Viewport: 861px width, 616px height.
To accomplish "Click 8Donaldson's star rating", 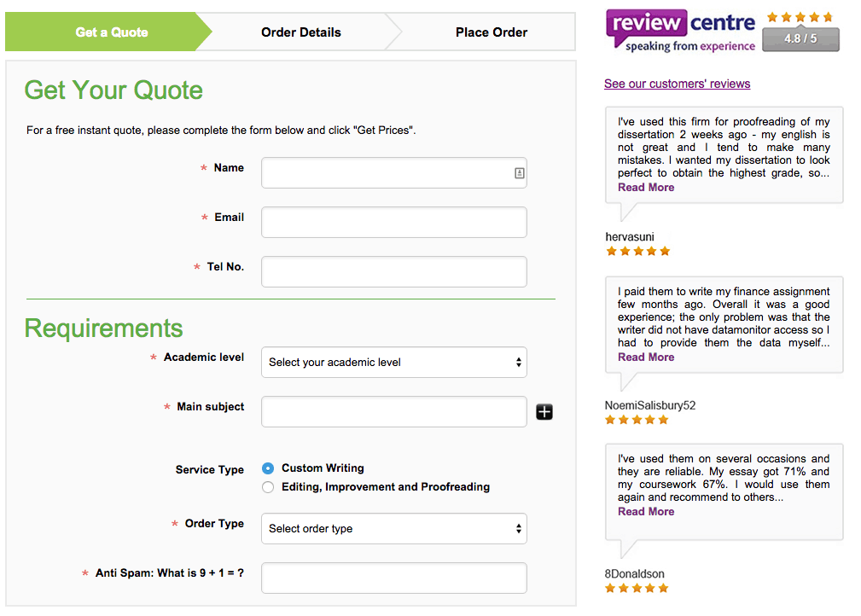I will (637, 589).
